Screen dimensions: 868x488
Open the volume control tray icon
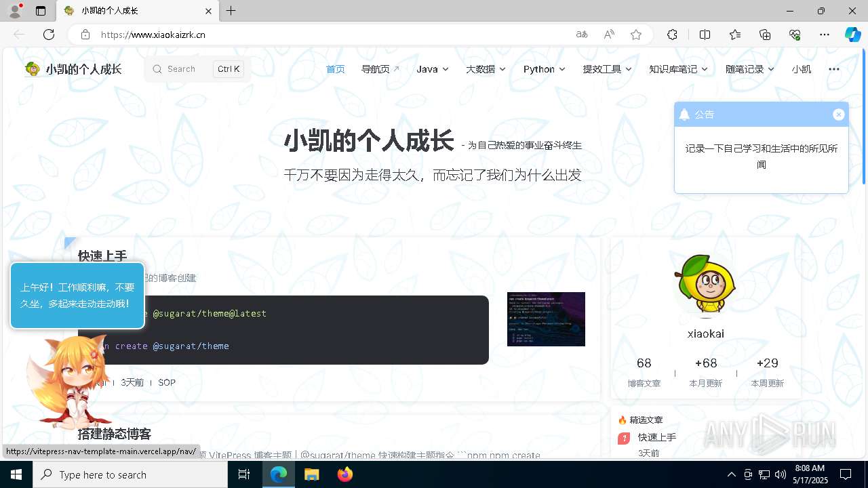click(x=780, y=474)
